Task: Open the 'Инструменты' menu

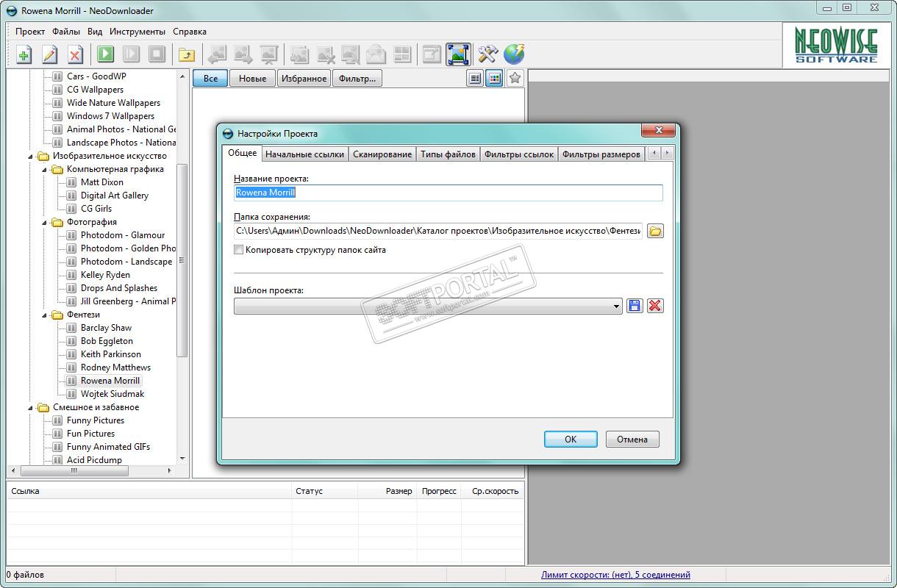Action: [x=137, y=32]
